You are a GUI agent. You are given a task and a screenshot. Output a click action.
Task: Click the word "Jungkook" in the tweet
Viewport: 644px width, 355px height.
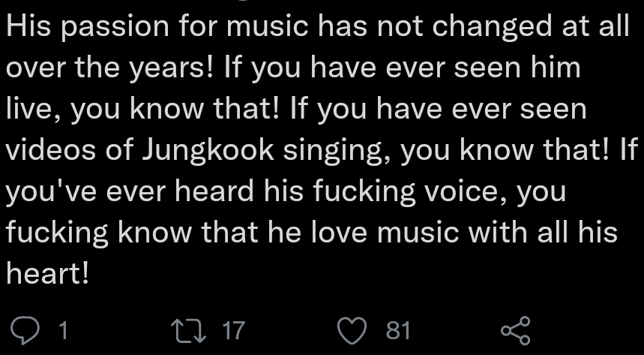[x=195, y=151]
